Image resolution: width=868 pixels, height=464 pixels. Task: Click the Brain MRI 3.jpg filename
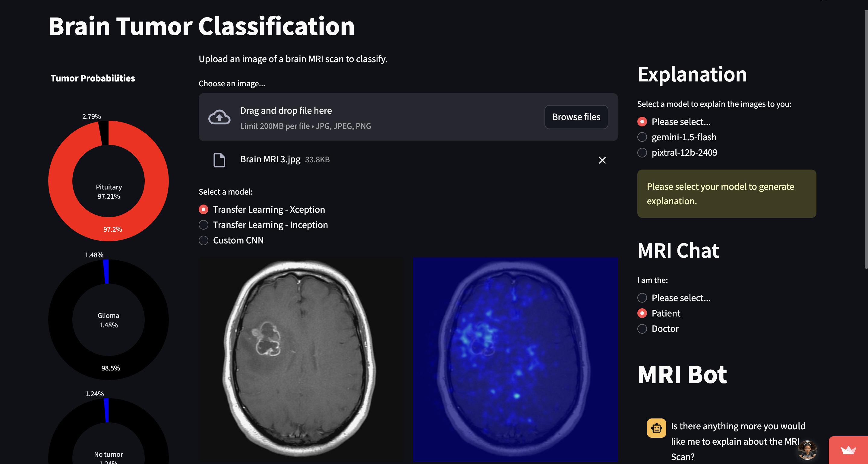pos(270,159)
